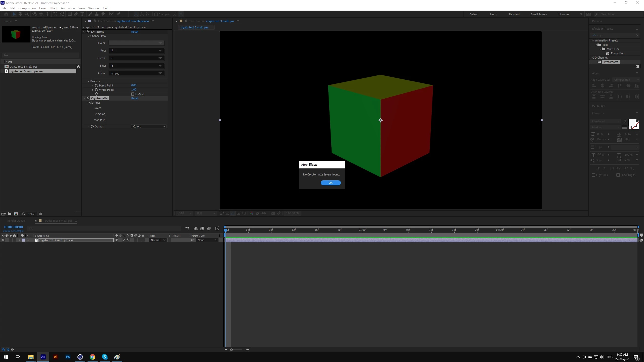Select the Hand tool
Image resolution: width=644 pixels, height=362 pixels.
click(x=20, y=14)
